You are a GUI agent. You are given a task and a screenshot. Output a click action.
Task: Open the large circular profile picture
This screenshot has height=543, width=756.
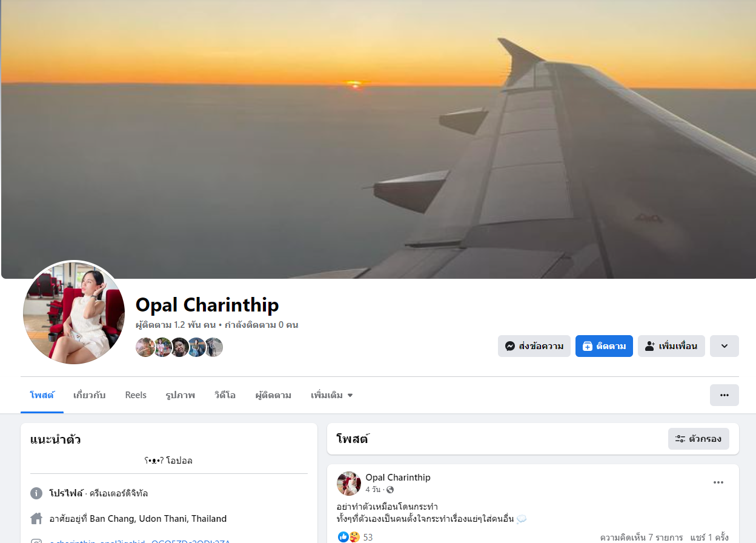[x=74, y=312]
